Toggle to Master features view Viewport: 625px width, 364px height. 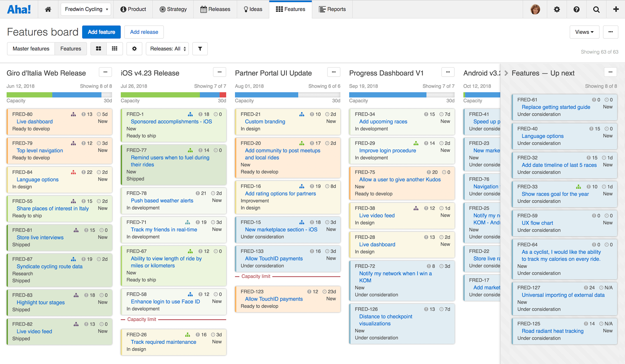click(31, 49)
